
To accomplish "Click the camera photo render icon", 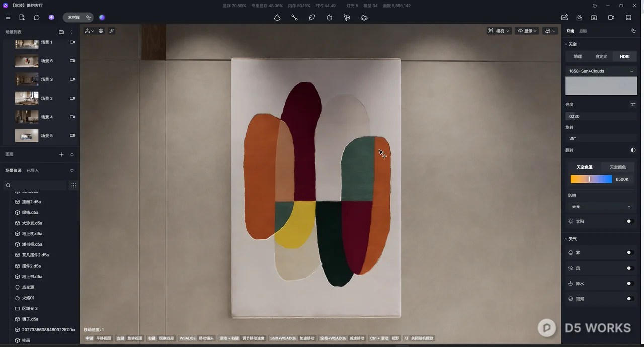I will (x=594, y=17).
